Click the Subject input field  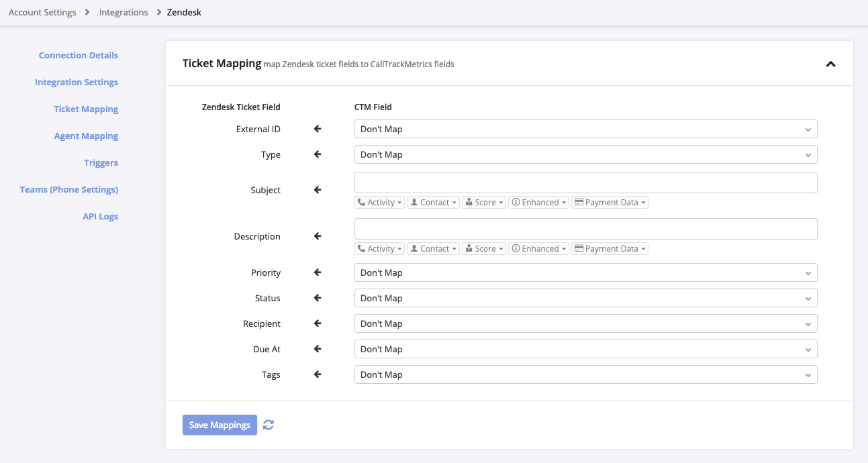click(x=585, y=183)
